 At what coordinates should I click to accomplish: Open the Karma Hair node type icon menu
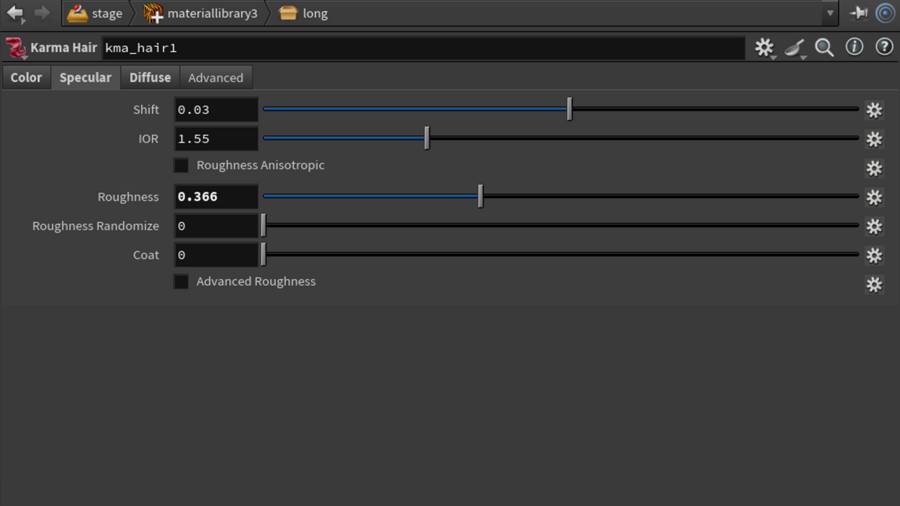tap(15, 48)
